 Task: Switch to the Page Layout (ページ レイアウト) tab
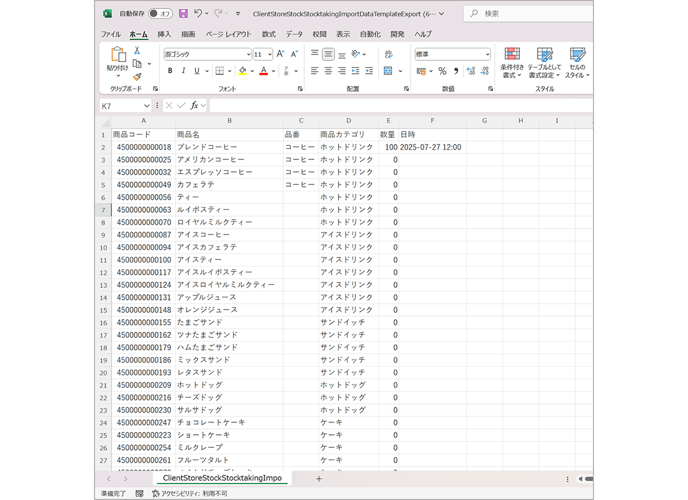click(228, 34)
